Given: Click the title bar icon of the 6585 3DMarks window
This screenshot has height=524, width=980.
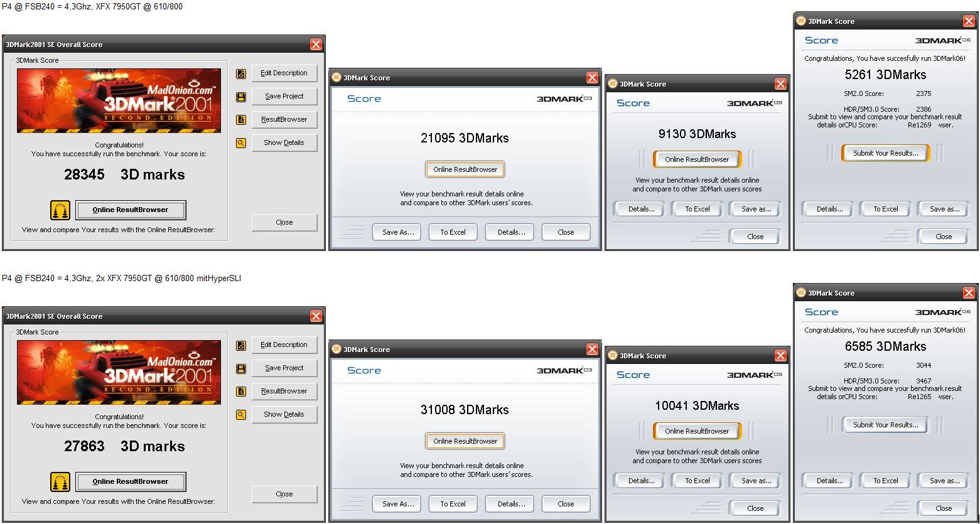Looking at the screenshot, I should [800, 292].
